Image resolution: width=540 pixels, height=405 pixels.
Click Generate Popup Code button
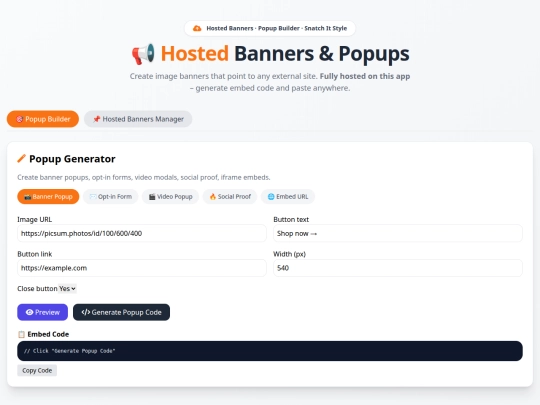(122, 312)
